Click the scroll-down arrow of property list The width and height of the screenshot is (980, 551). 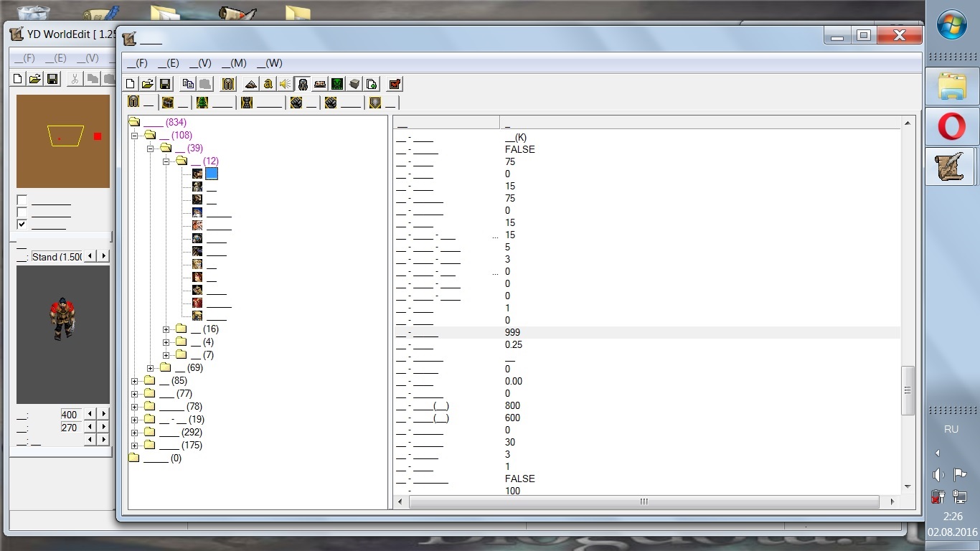coord(908,486)
